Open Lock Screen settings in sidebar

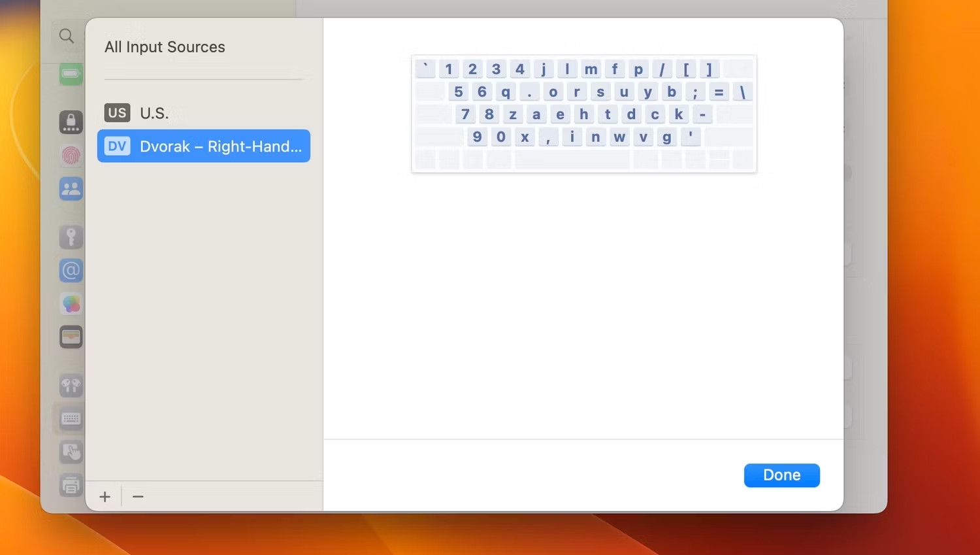point(71,122)
